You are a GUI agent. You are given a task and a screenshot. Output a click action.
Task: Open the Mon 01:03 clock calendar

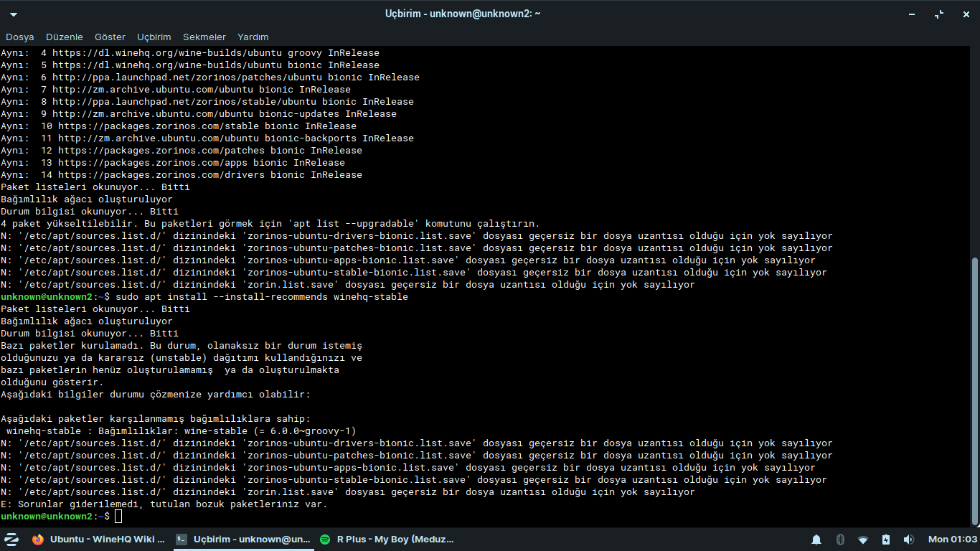click(x=953, y=539)
